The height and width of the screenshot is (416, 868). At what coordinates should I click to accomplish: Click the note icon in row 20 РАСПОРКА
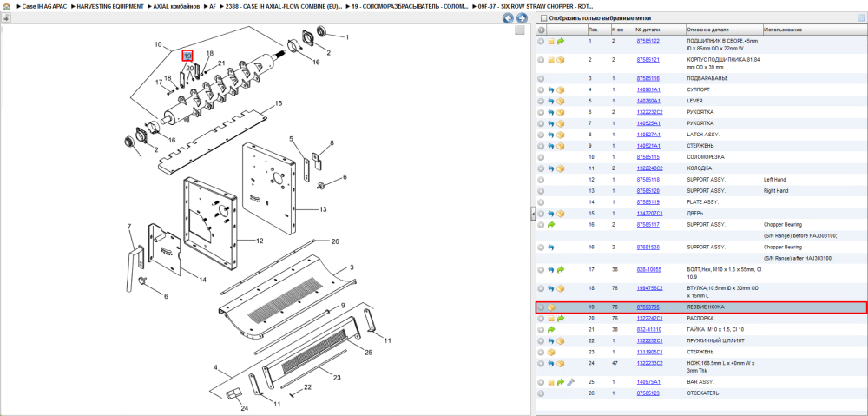[x=551, y=319]
